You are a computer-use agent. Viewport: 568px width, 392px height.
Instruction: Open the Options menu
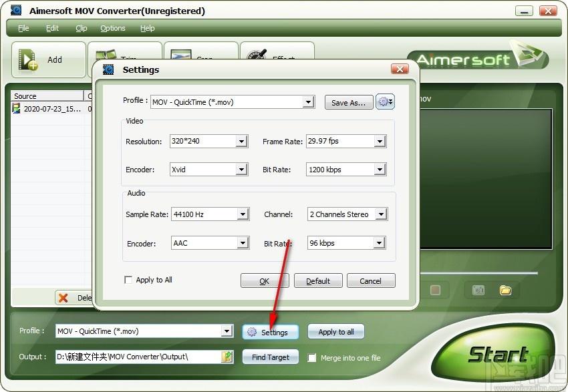point(113,28)
